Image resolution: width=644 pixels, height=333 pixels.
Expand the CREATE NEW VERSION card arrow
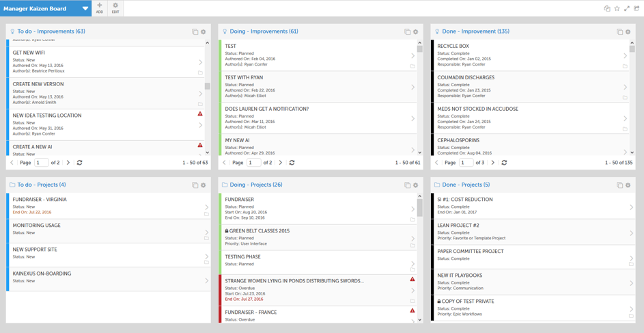[200, 93]
